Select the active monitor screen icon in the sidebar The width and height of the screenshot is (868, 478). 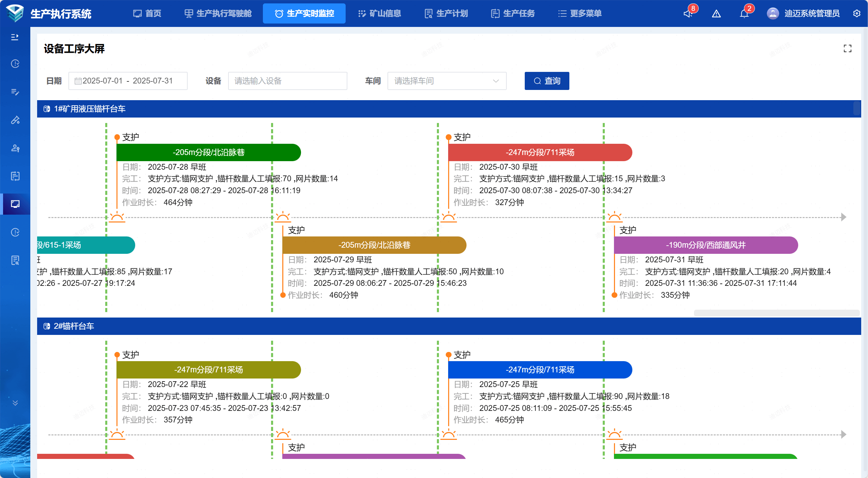pos(15,204)
